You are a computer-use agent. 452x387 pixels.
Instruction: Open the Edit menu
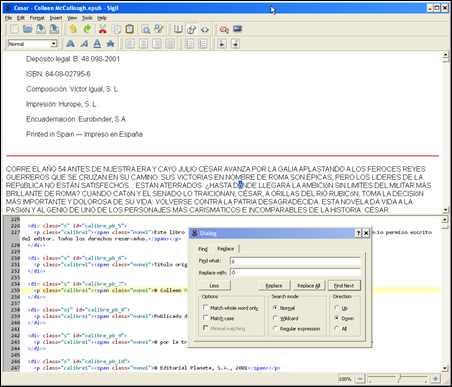click(21, 18)
